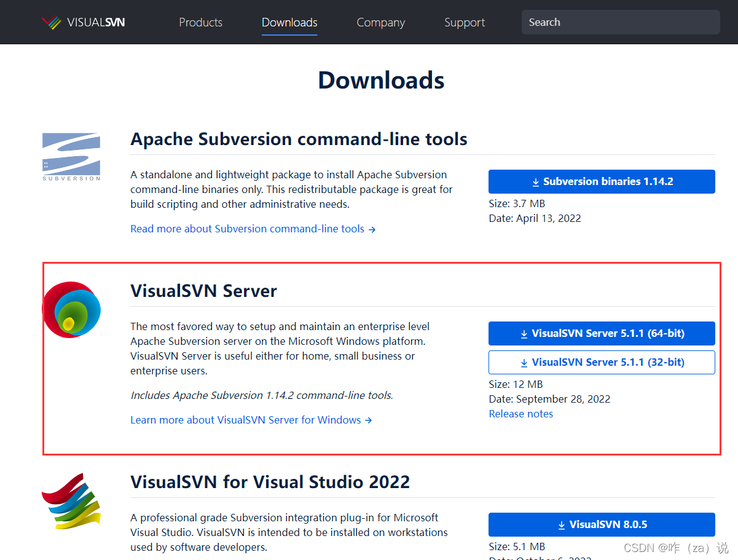Screen dimensions: 738x560
Task: Click the VisualSVN for Visual Studio logo
Action: click(x=71, y=501)
